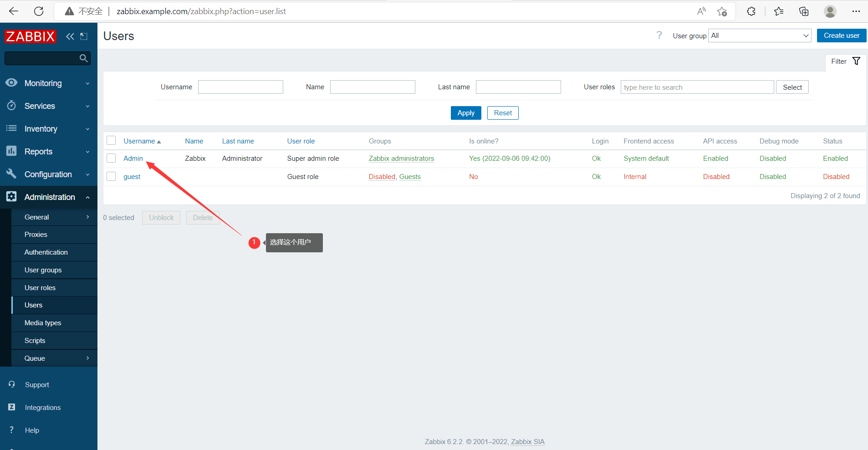Sort by User role column header
This screenshot has width=868, height=450.
click(x=301, y=141)
